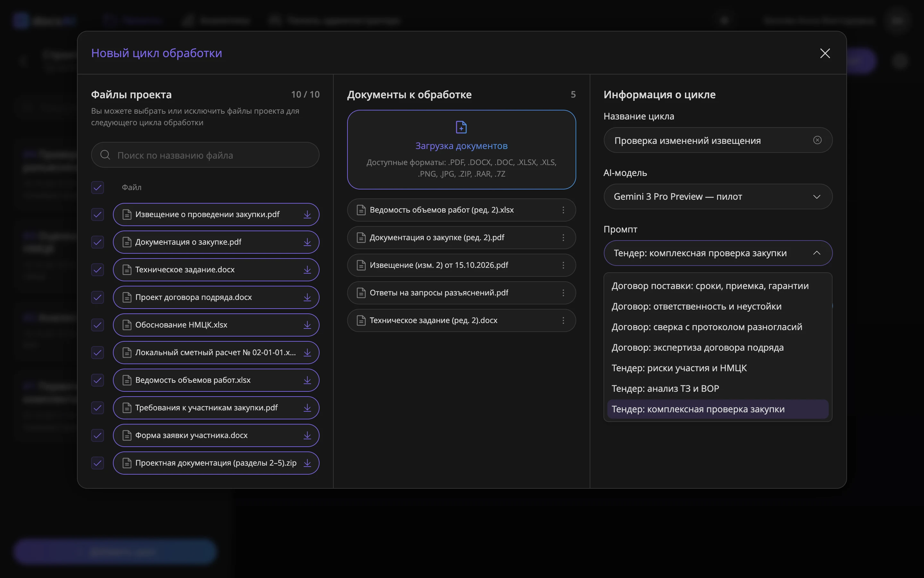The width and height of the screenshot is (924, 578).
Task: Download Форма заявки участника.docx
Action: pos(307,435)
